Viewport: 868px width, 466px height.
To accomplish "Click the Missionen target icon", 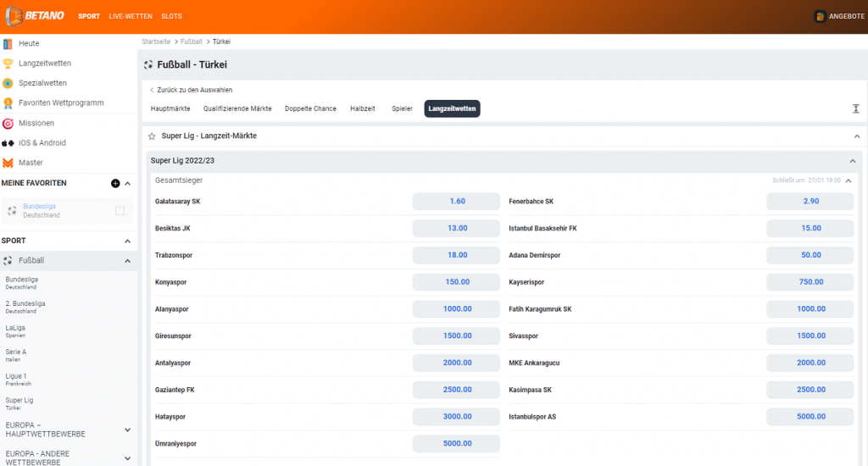I will coord(8,123).
